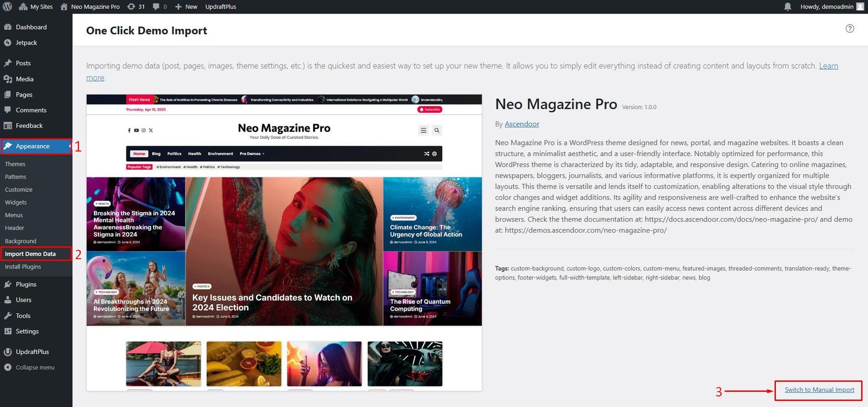Viewport: 868px width, 407px height.
Task: Click the Version: 1.0.0 label
Action: tap(639, 107)
